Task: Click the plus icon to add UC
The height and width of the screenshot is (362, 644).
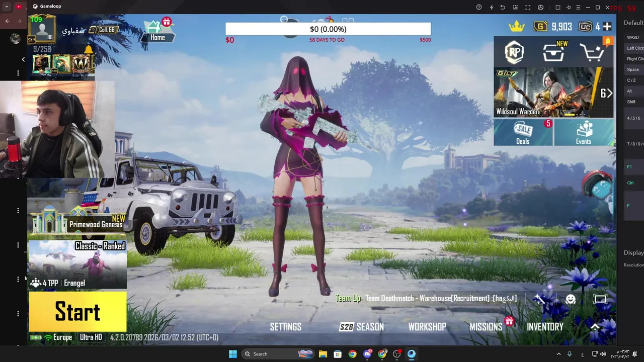Action: [607, 27]
